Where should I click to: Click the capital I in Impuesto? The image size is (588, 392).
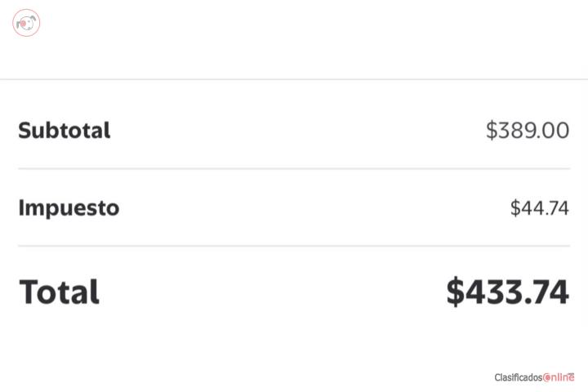point(21,207)
